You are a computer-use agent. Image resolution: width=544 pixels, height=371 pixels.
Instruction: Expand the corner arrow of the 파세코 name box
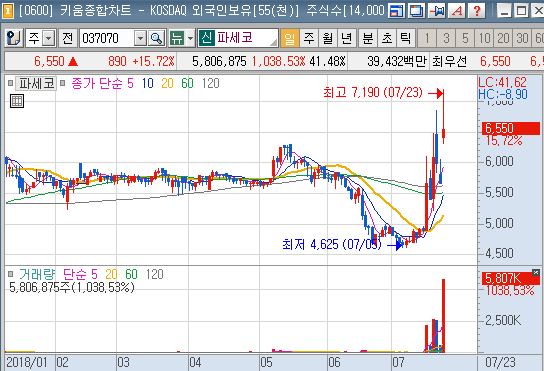point(273,42)
